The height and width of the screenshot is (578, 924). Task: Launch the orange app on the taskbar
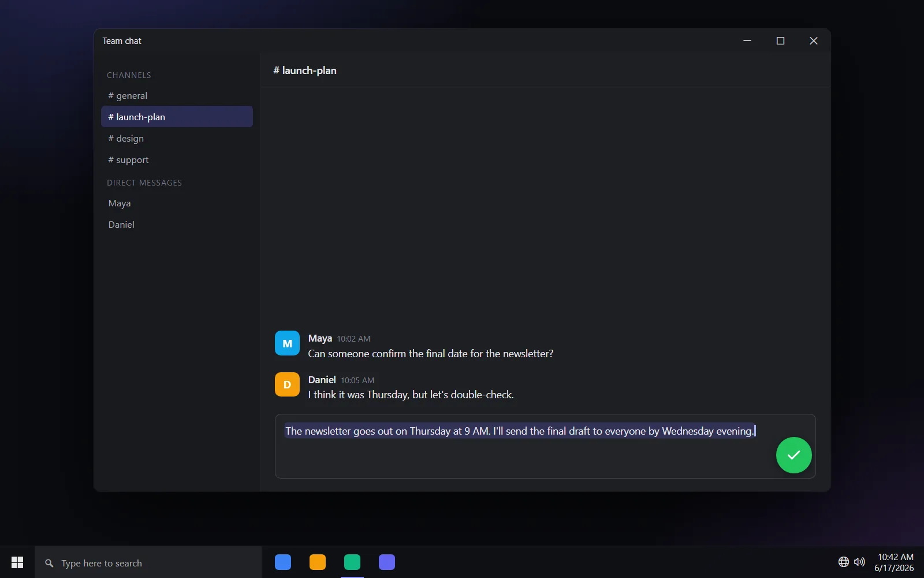318,562
